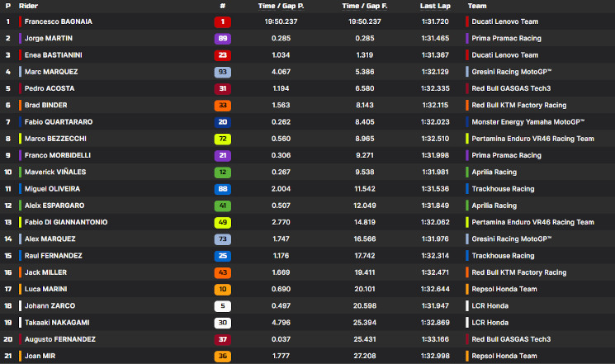Sort by the Last Lap column header
Screen dimensions: 615x364
pyautogui.click(x=435, y=6)
